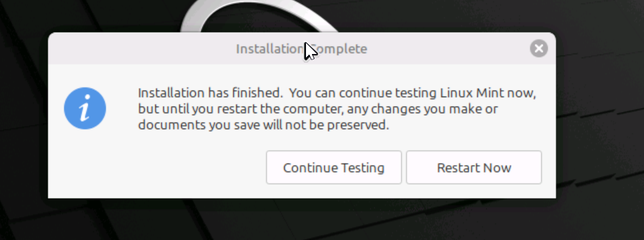This screenshot has height=240, width=644.
Task: Click the white 'i' letter inside the blue circle
Action: (85, 109)
